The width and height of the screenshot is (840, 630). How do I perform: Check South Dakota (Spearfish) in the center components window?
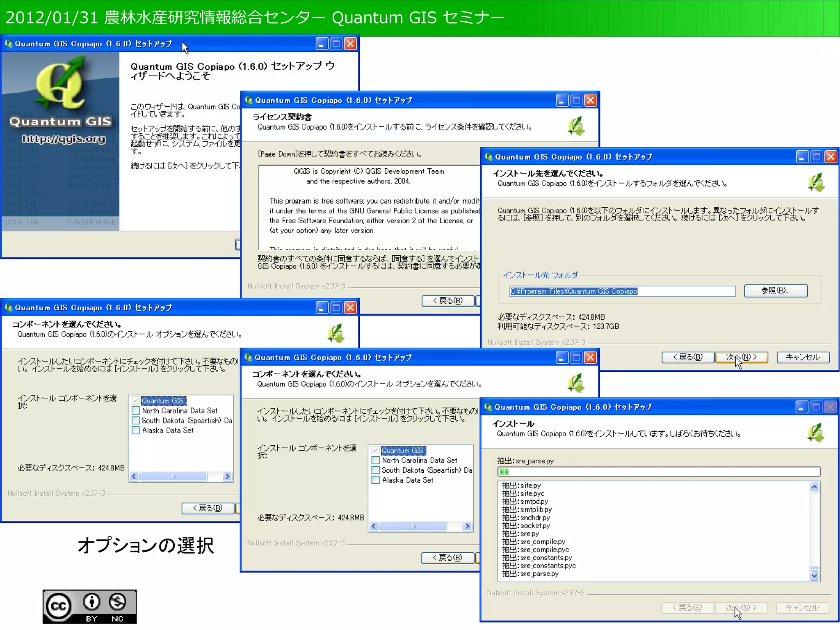pos(376,470)
